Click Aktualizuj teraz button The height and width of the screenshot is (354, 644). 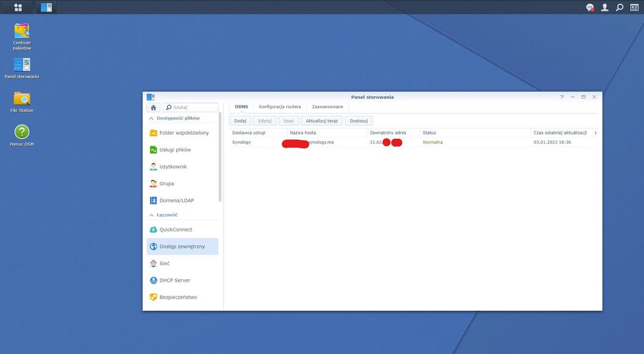click(x=322, y=121)
